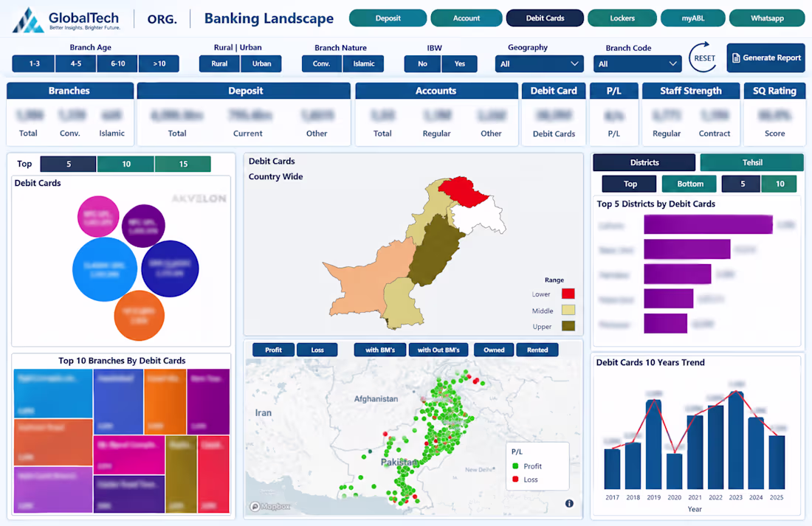Click the circular RESET arrow icon
The image size is (812, 526).
704,58
